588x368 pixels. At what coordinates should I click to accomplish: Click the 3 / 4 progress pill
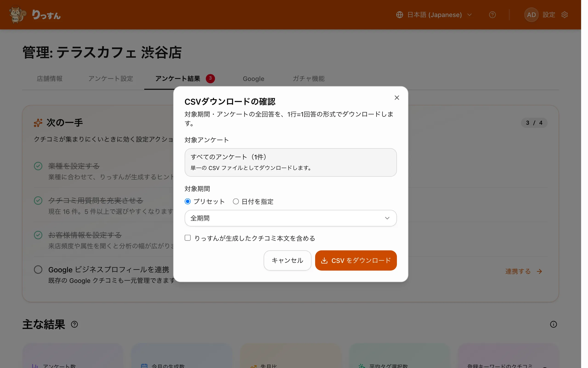coord(534,123)
